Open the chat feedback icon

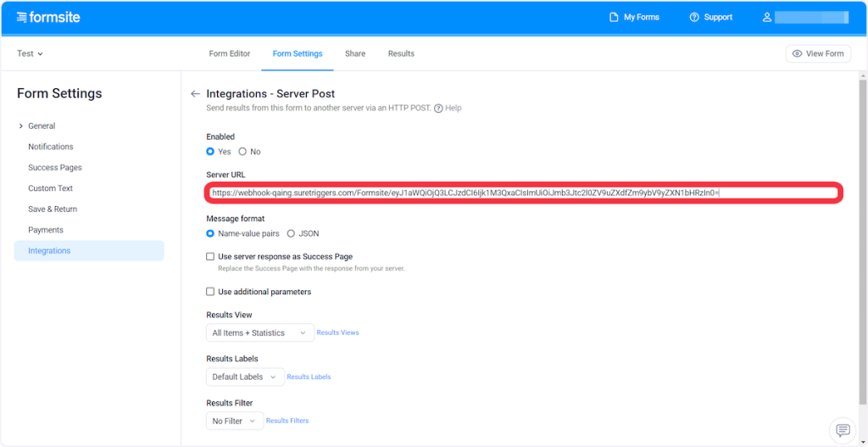(x=843, y=430)
